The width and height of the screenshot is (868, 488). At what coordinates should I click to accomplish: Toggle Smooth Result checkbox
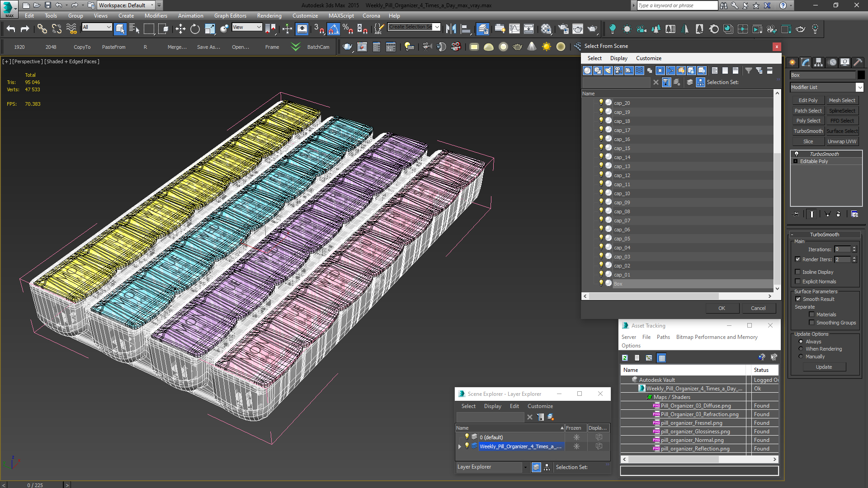pyautogui.click(x=798, y=299)
